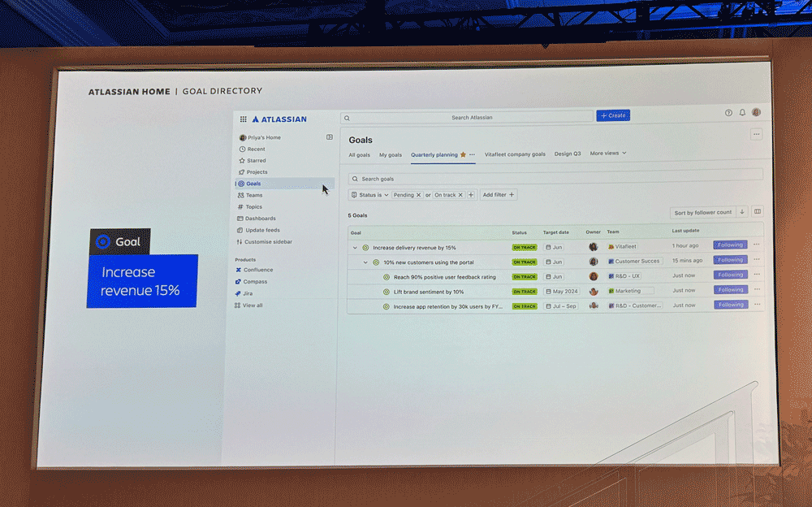812x507 pixels.
Task: Open Update feeds in sidebar
Action: [258, 230]
